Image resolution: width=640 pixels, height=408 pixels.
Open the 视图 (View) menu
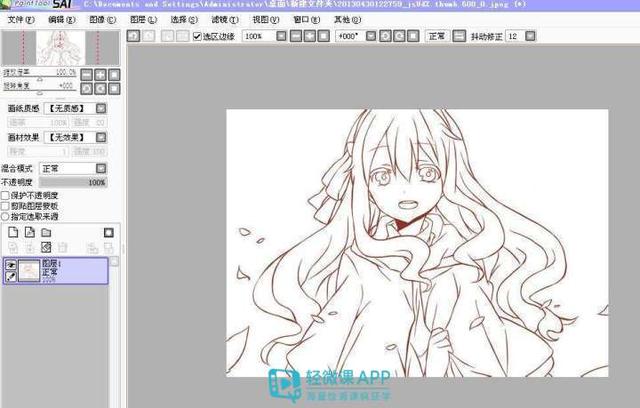click(266, 20)
